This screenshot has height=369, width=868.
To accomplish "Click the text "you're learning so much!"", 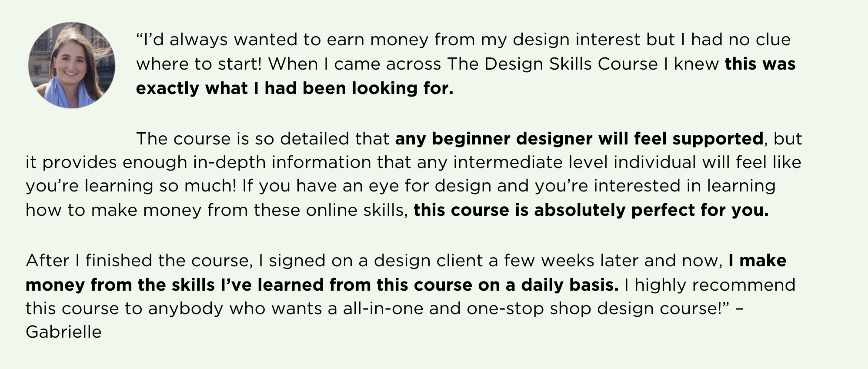I will (131, 186).
